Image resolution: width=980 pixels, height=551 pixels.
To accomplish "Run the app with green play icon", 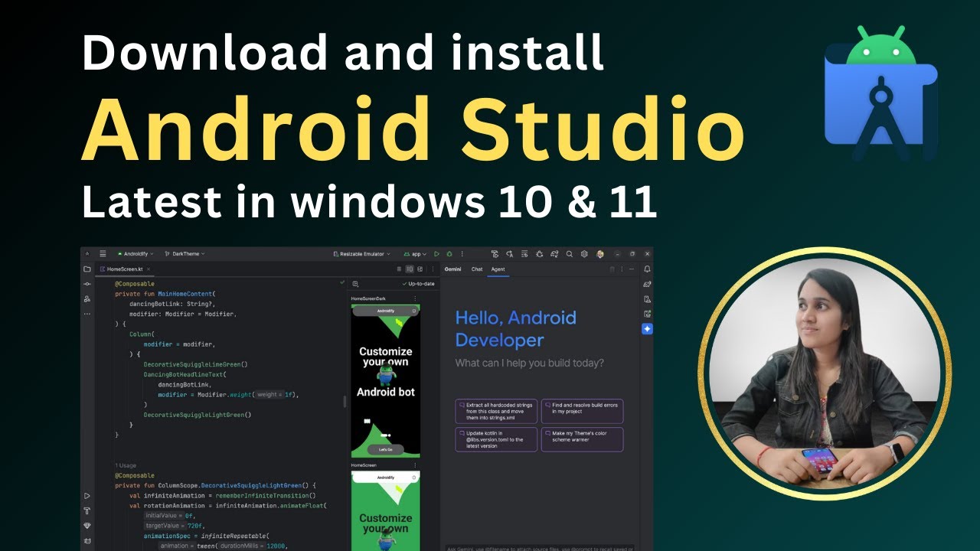I will tap(436, 254).
